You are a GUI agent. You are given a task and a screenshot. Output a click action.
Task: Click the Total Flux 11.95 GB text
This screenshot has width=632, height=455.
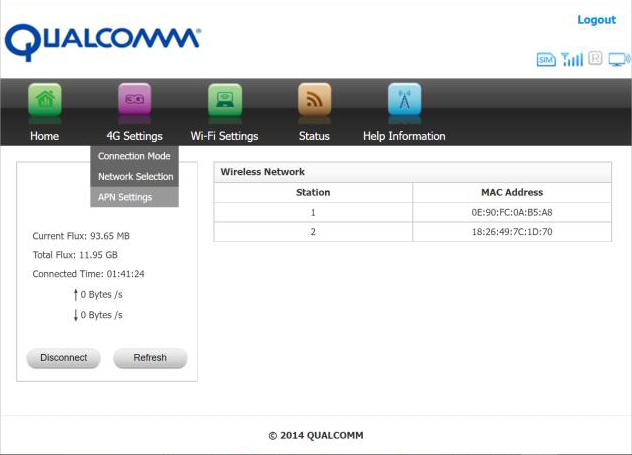(75, 255)
